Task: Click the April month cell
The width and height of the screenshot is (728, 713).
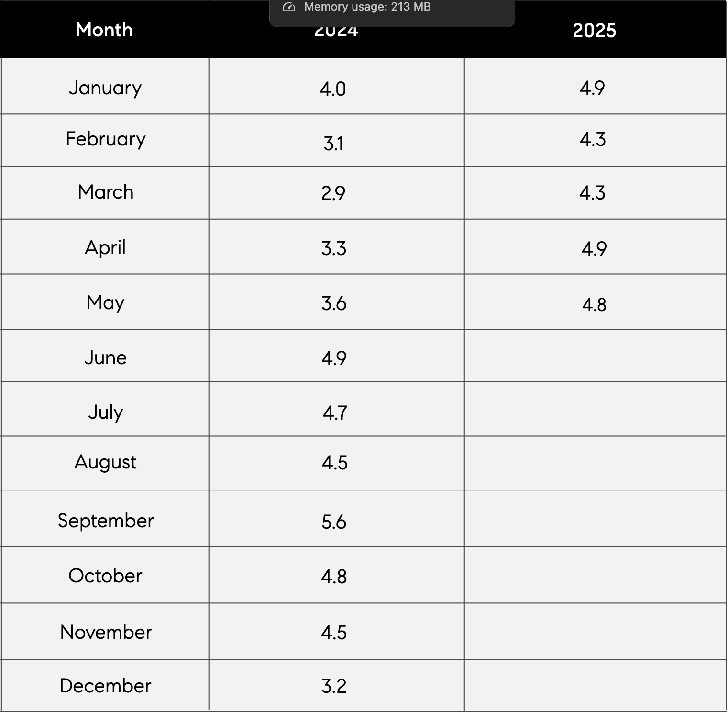Action: point(105,247)
